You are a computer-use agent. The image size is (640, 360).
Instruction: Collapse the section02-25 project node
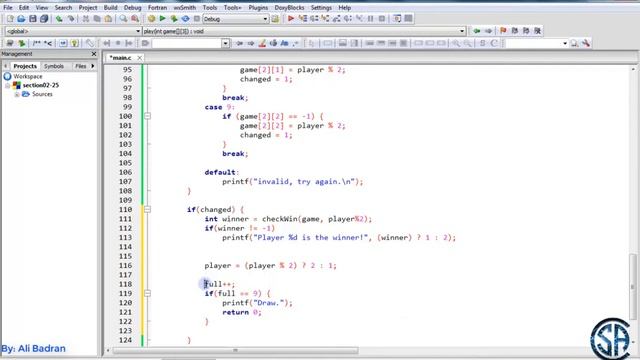pos(7,85)
